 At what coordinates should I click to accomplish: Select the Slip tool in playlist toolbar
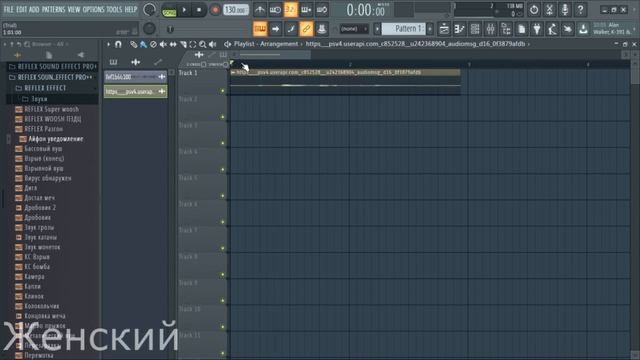[173, 44]
